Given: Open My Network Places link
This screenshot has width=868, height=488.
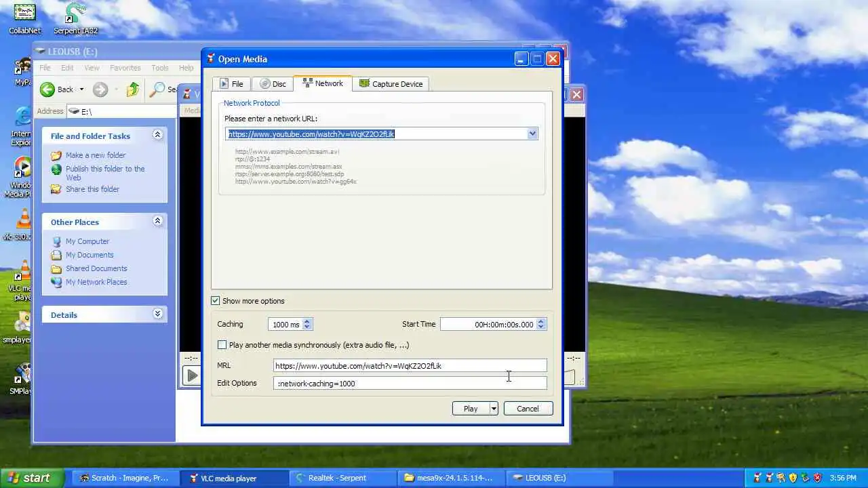Looking at the screenshot, I should [x=96, y=282].
